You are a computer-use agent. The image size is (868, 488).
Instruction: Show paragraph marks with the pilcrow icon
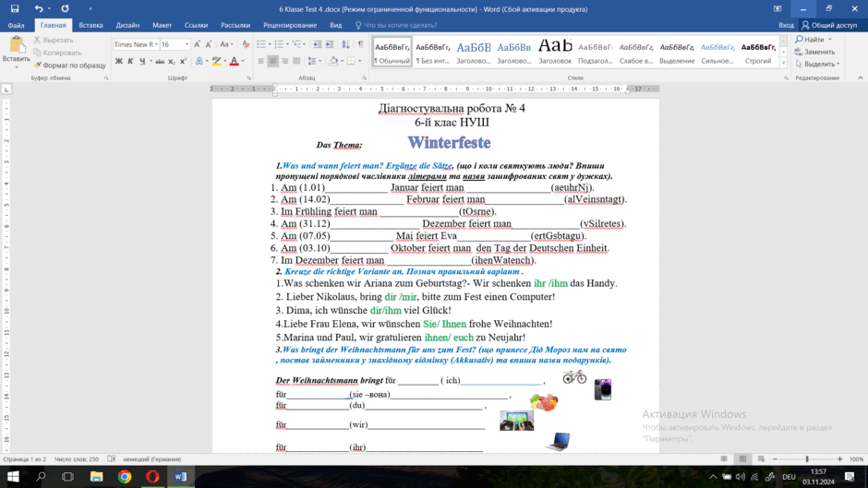[360, 44]
